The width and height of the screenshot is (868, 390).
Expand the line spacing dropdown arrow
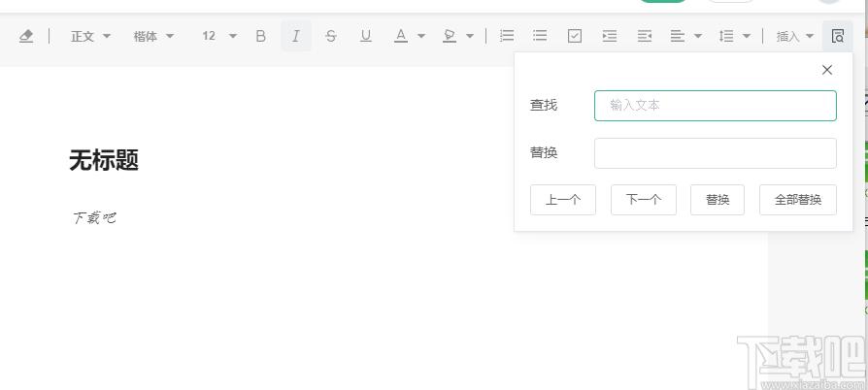(x=747, y=36)
